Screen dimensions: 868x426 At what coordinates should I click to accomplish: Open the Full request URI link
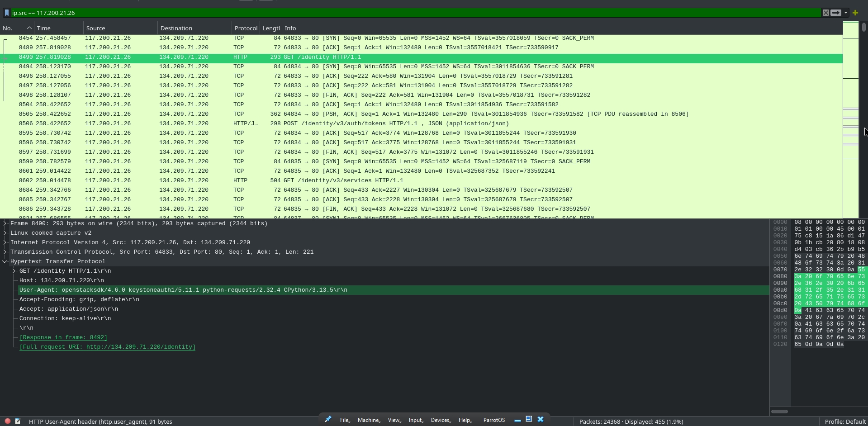pyautogui.click(x=107, y=347)
